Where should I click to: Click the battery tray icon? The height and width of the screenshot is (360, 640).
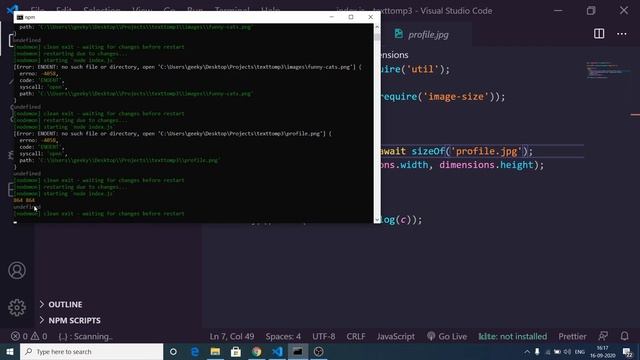pyautogui.click(x=557, y=352)
